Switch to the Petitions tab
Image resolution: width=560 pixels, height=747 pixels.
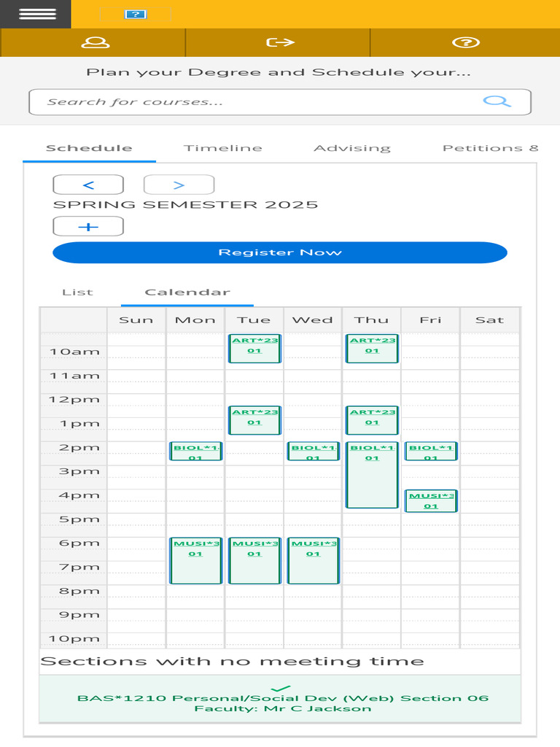[491, 148]
